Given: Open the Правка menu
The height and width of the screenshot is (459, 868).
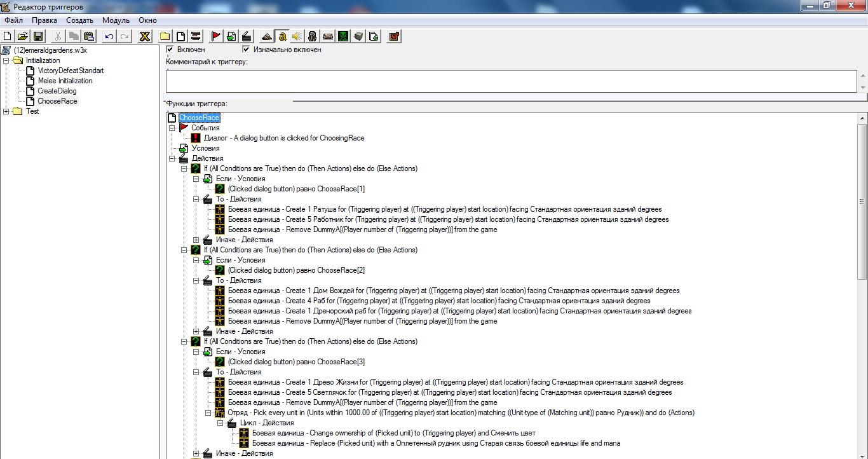Looking at the screenshot, I should (x=44, y=20).
